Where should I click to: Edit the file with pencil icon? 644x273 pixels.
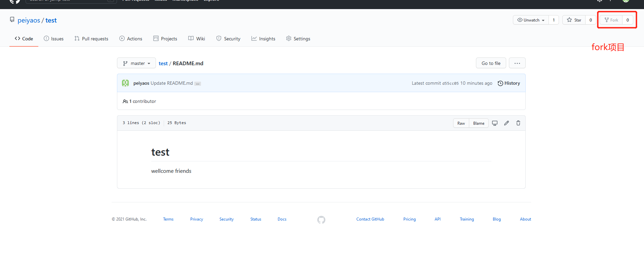[507, 123]
